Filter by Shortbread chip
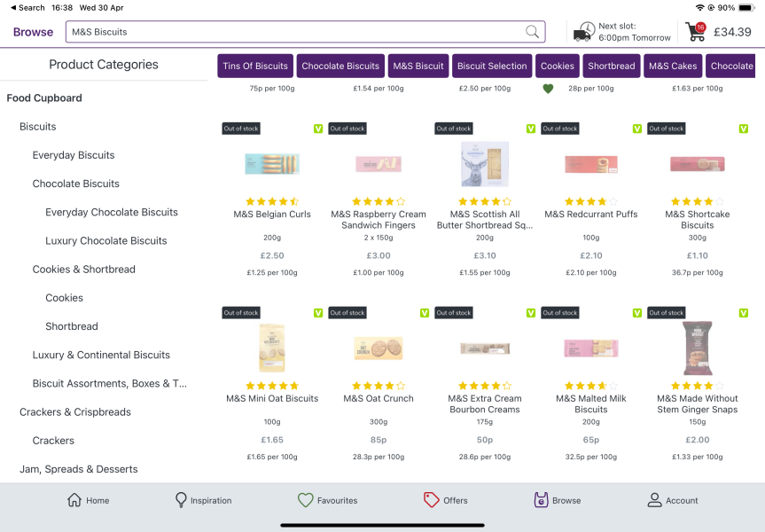 click(612, 66)
